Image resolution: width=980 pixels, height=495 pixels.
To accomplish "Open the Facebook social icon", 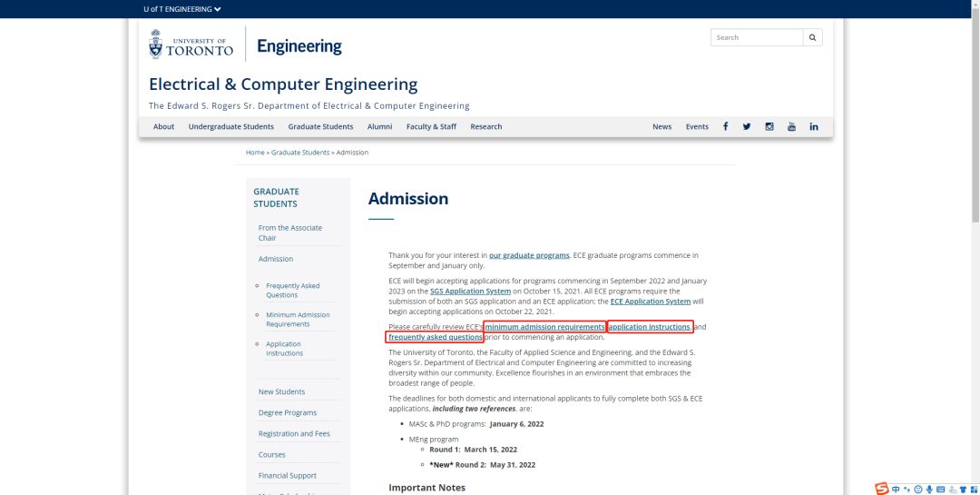I will [x=726, y=126].
